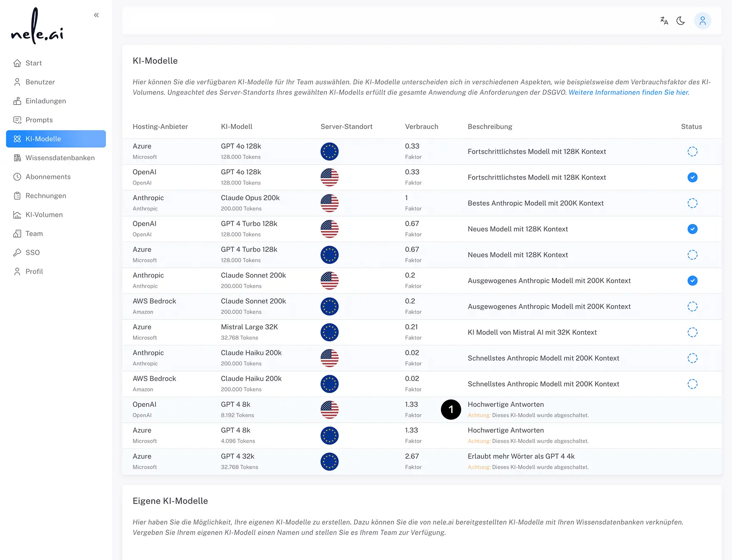Viewport: 732px width, 560px height.
Task: Open Einladungen menu item
Action: point(56,101)
